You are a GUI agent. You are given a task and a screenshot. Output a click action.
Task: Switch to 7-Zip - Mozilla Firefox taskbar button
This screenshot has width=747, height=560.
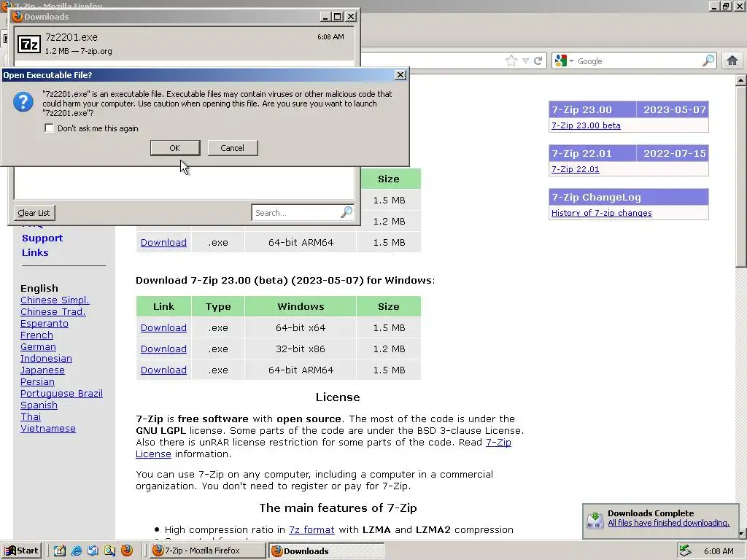[208, 551]
